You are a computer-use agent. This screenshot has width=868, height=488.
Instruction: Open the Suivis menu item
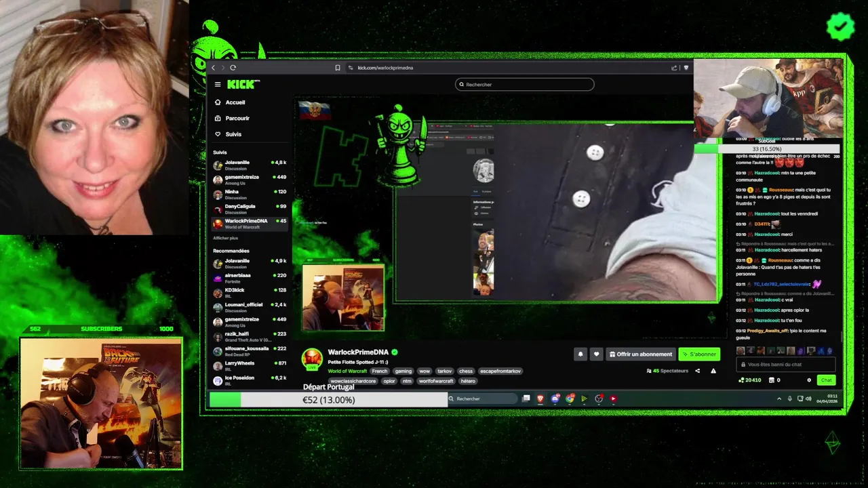click(228, 134)
